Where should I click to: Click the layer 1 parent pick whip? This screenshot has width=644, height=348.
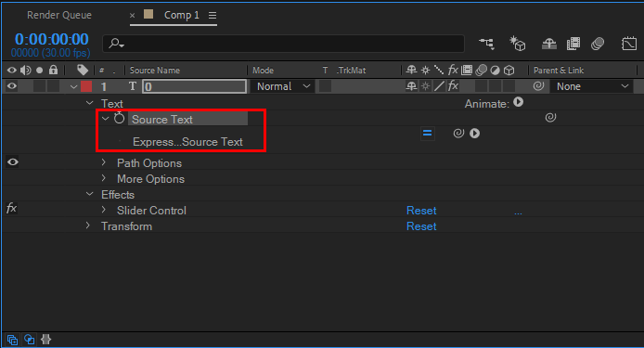coord(538,86)
